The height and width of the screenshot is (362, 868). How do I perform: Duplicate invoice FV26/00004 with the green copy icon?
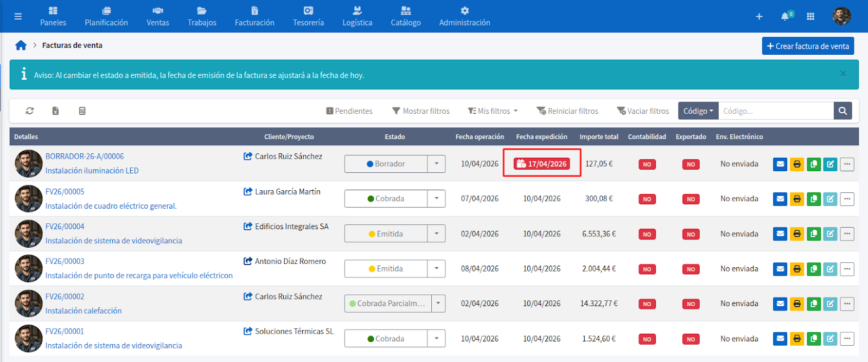(x=813, y=234)
